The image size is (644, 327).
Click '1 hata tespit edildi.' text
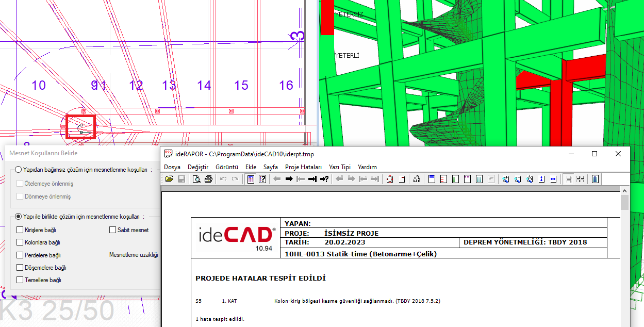220,319
